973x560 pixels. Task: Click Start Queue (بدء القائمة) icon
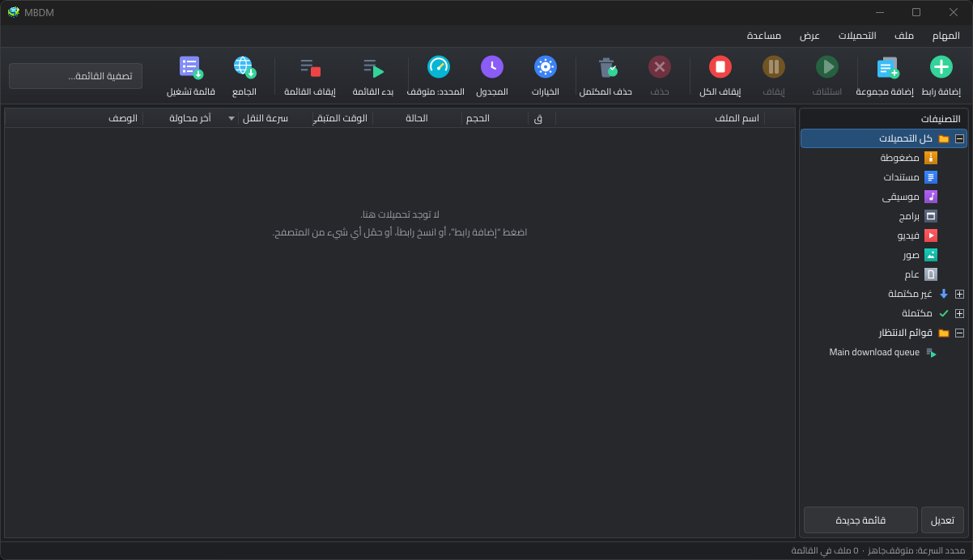pyautogui.click(x=373, y=67)
